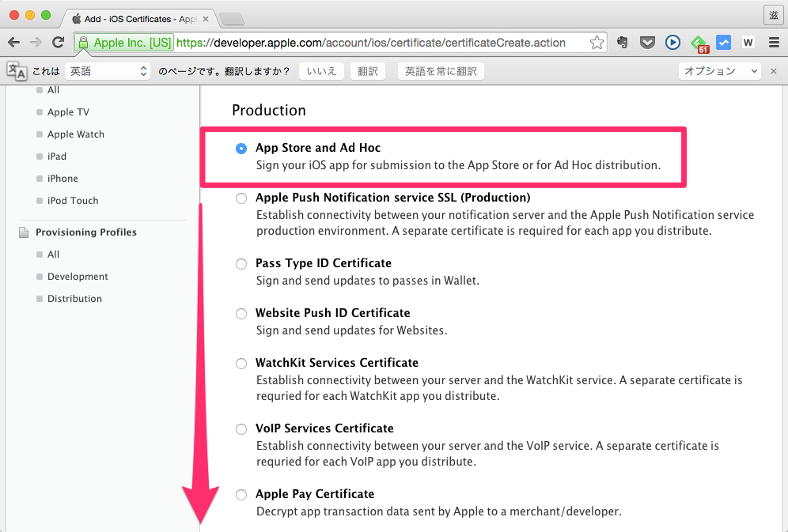Click the いいえ button
The height and width of the screenshot is (532, 788).
(x=322, y=71)
